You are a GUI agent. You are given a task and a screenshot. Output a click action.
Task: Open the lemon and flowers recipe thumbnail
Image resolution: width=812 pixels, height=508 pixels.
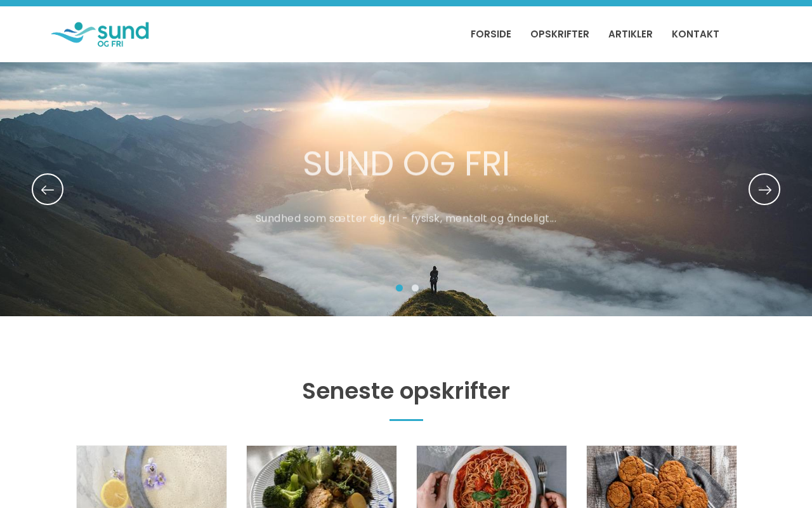point(152,477)
